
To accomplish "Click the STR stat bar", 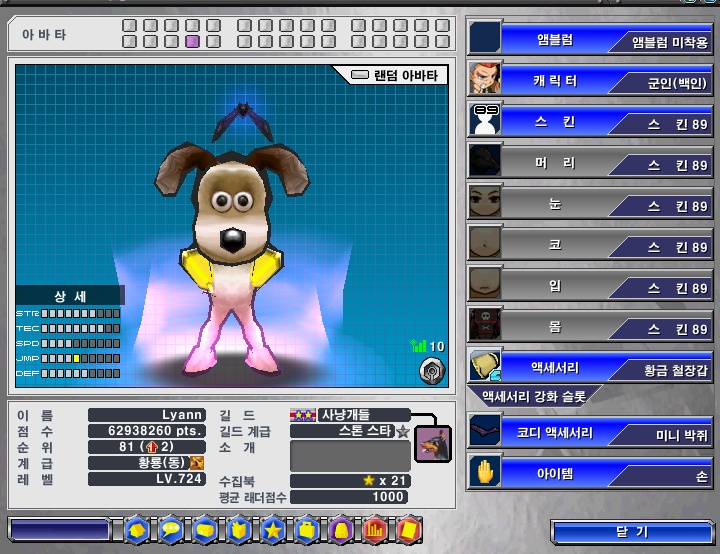I will click(x=81, y=313).
